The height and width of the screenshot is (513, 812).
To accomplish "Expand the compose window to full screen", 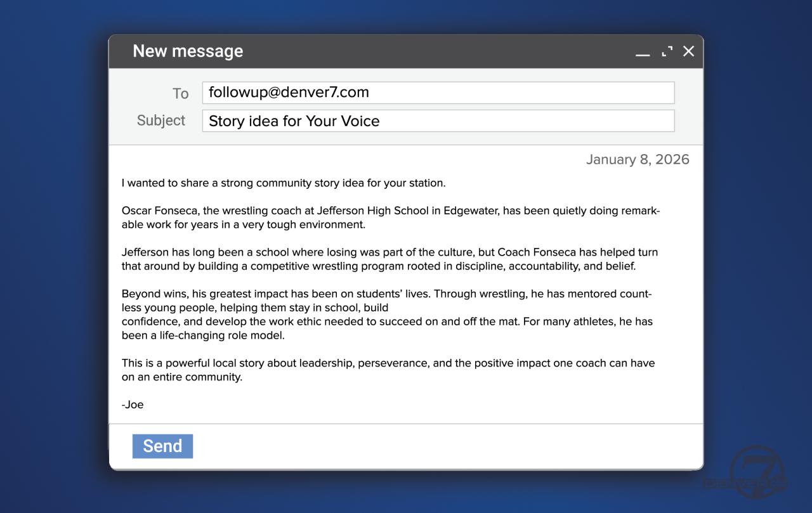I will point(667,51).
